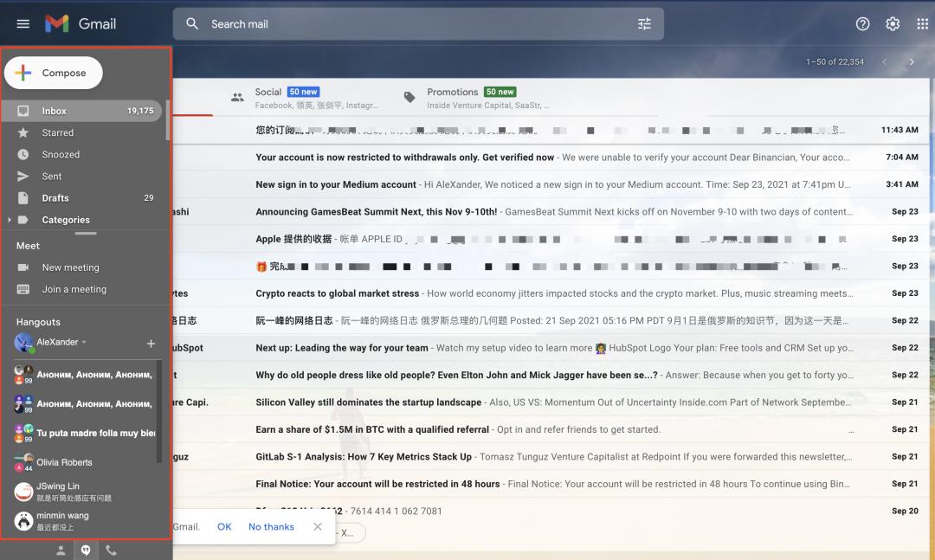Expand the Categories section arrow

[x=10, y=220]
